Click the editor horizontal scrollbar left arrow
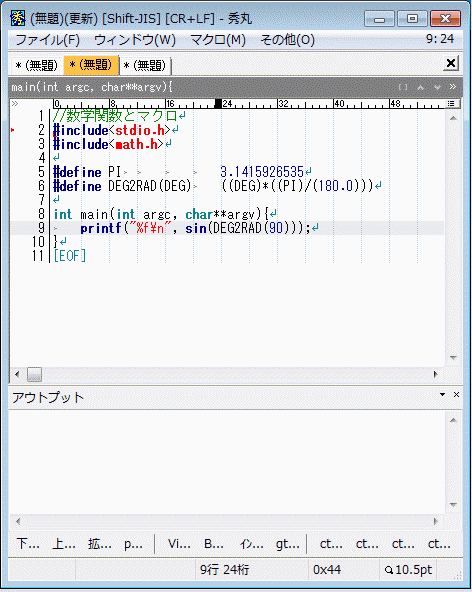 click(x=17, y=375)
